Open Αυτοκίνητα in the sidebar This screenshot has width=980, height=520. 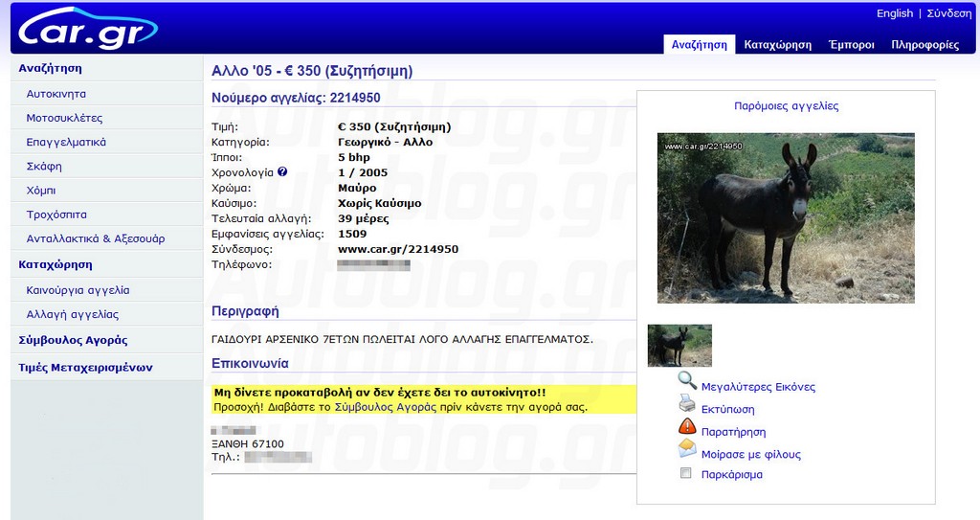(x=56, y=94)
